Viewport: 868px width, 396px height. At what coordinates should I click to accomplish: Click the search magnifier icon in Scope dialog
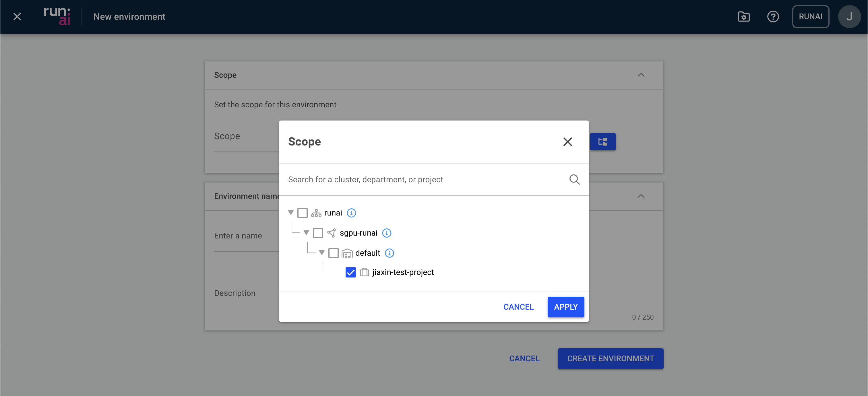pyautogui.click(x=574, y=179)
